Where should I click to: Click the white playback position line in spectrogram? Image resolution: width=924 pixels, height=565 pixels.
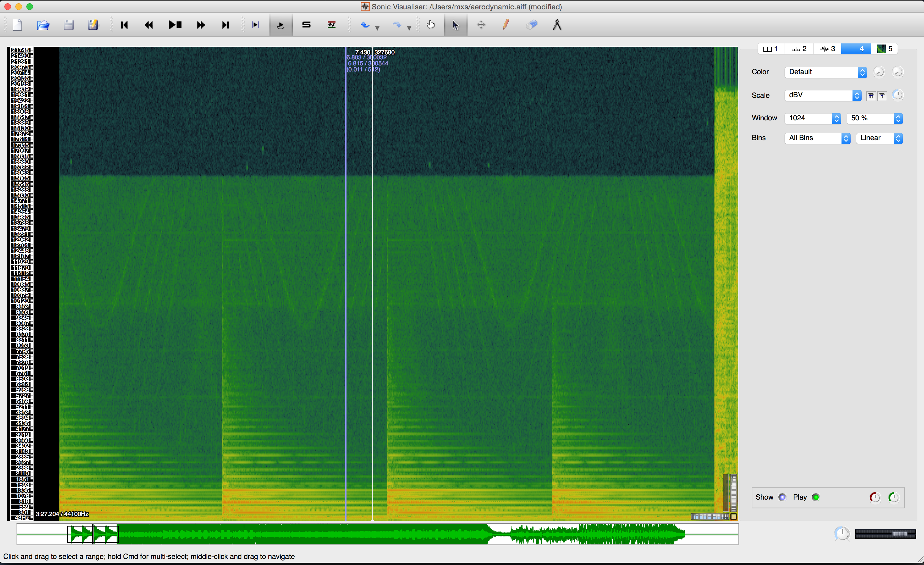click(x=372, y=284)
